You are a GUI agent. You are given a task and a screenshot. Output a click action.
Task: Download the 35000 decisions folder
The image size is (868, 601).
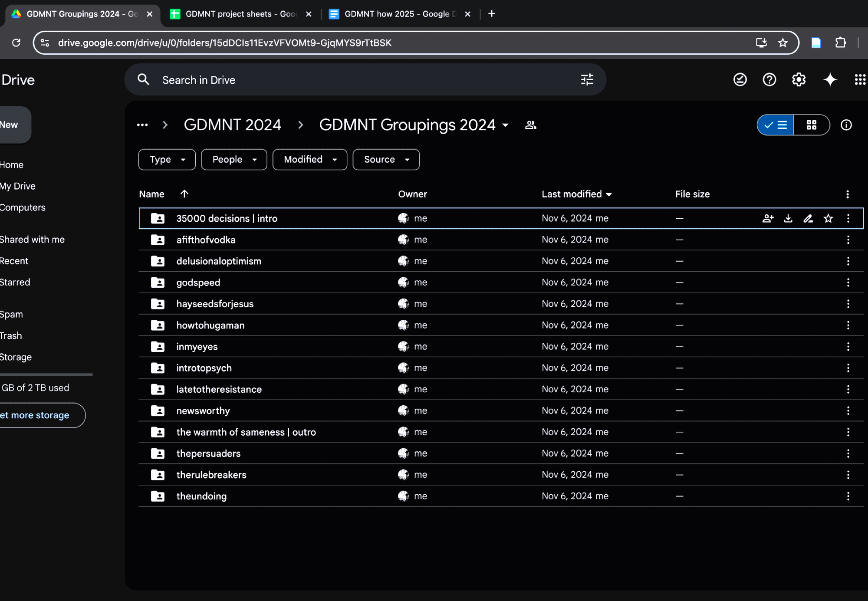[788, 218]
